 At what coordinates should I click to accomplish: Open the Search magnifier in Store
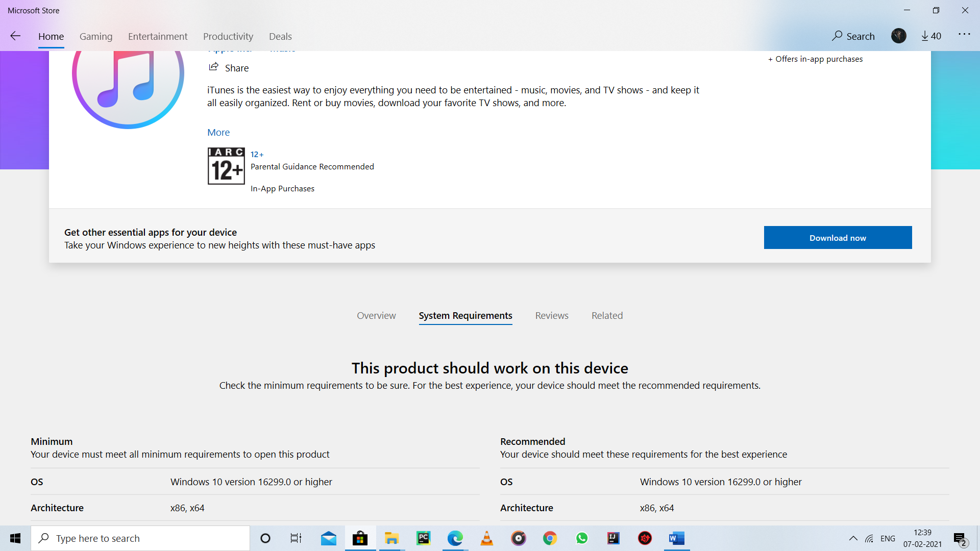(837, 36)
